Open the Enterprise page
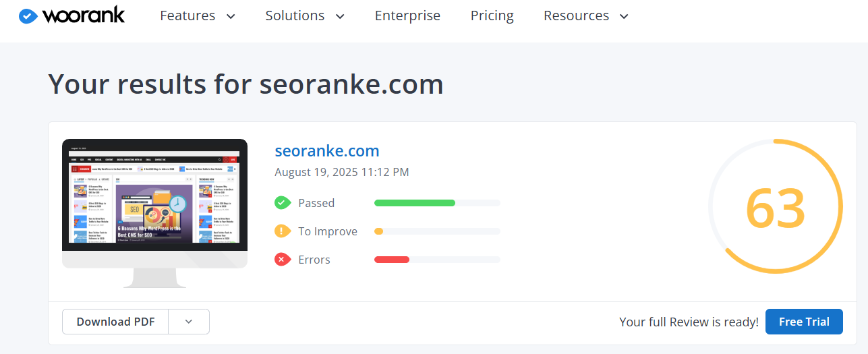This screenshot has width=868, height=354. click(407, 16)
